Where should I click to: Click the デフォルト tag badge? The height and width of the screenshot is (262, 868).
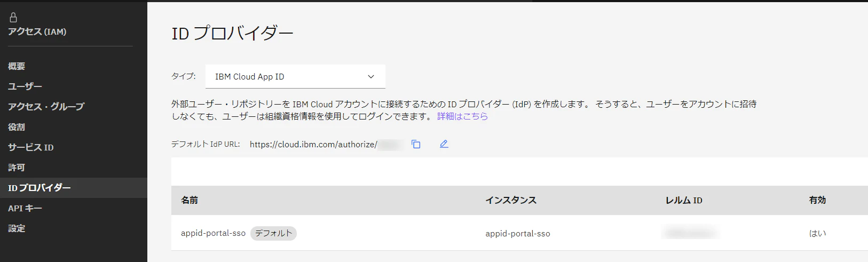pyautogui.click(x=273, y=233)
